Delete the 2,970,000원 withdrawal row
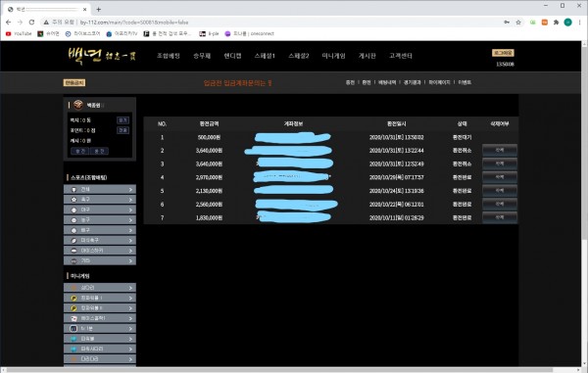 [x=500, y=177]
